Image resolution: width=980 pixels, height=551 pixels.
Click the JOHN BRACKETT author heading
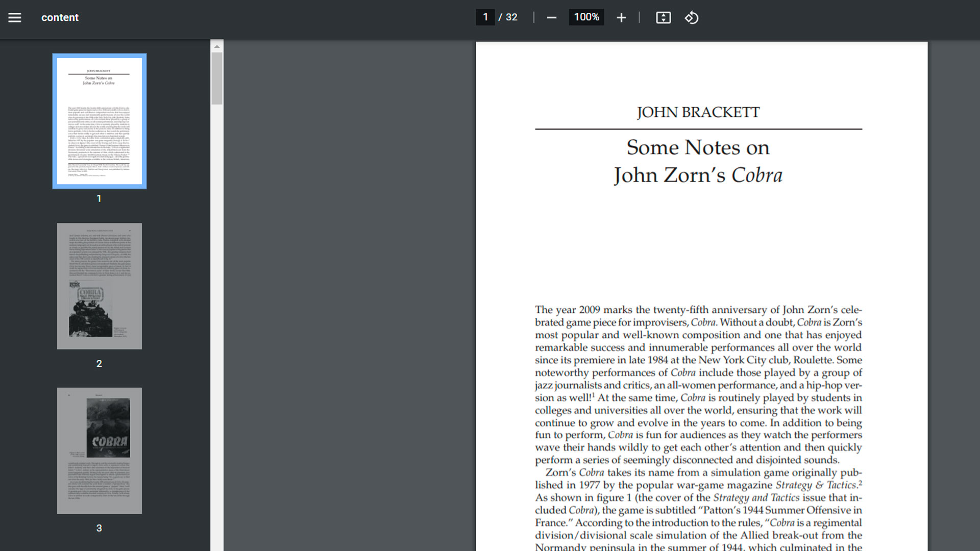(698, 112)
